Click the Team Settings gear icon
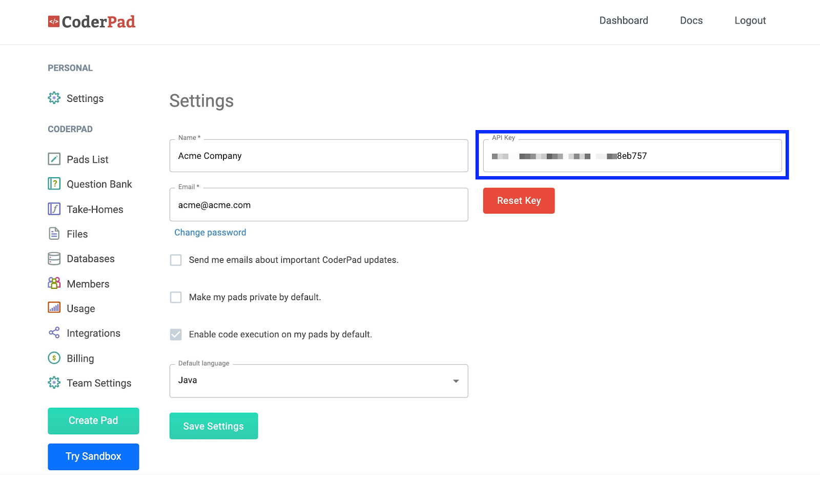This screenshot has width=820, height=504. pyautogui.click(x=54, y=383)
